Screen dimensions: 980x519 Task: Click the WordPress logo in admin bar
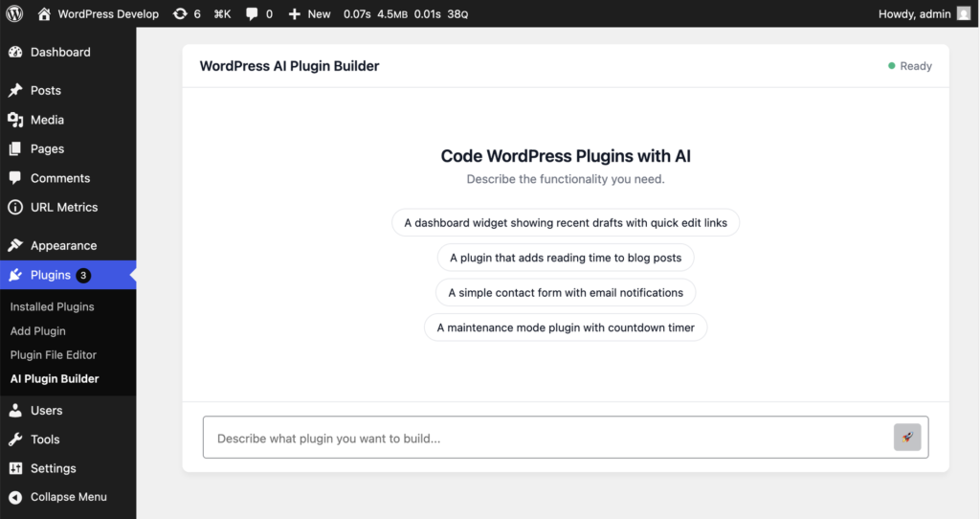click(14, 14)
